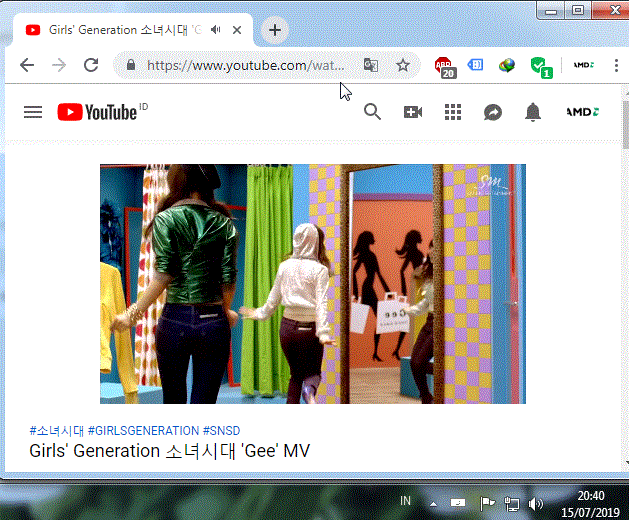Mute the tab via speaker icon
Screen dimensions: 629x520
click(216, 30)
